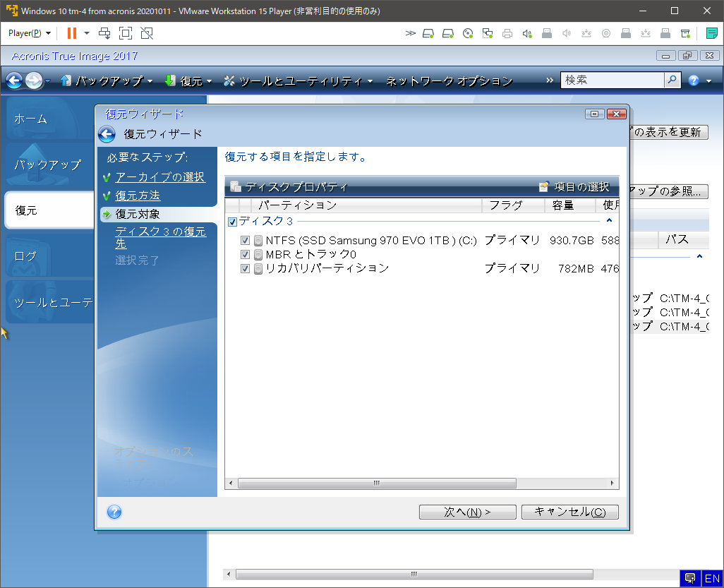This screenshot has width=724, height=588.
Task: Click the バックアップの参照... button behind wizard
Action: tap(669, 191)
